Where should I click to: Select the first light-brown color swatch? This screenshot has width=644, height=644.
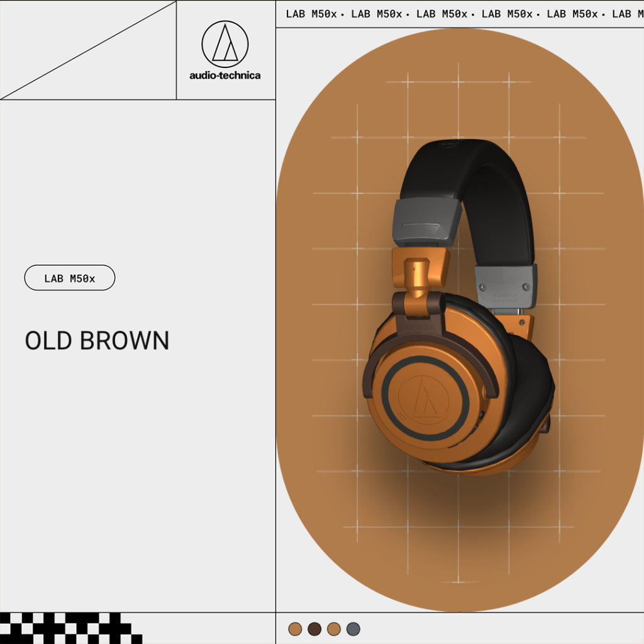(x=295, y=629)
